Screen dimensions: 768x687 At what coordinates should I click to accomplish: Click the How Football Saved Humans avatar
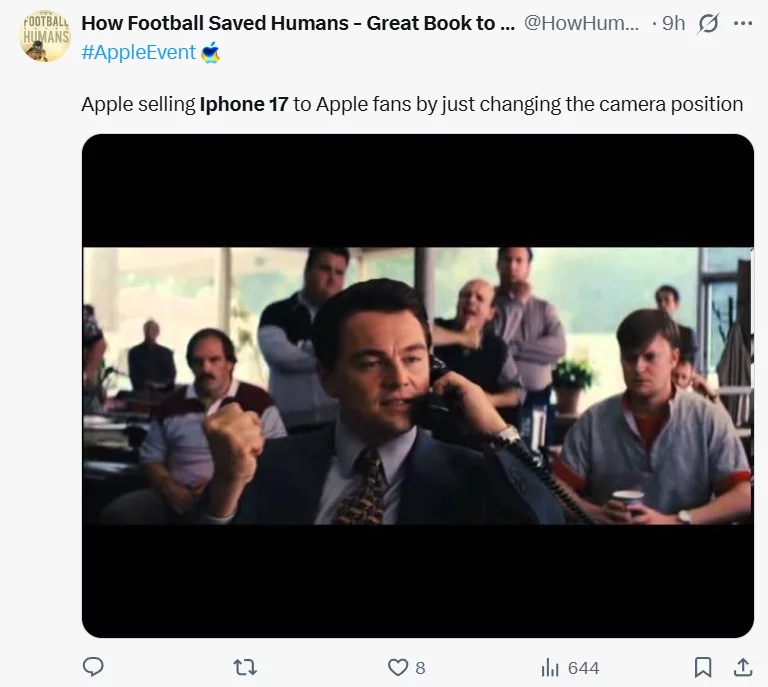(x=46, y=36)
